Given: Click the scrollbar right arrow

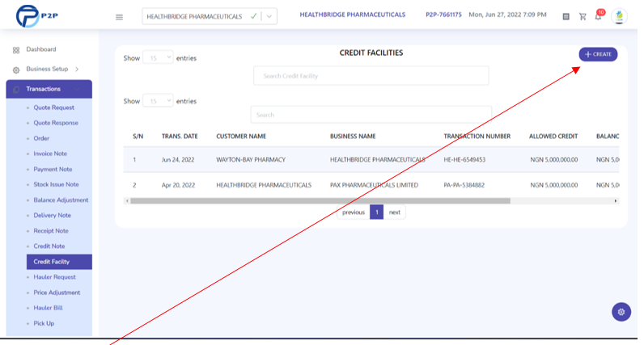Looking at the screenshot, I should coord(616,201).
